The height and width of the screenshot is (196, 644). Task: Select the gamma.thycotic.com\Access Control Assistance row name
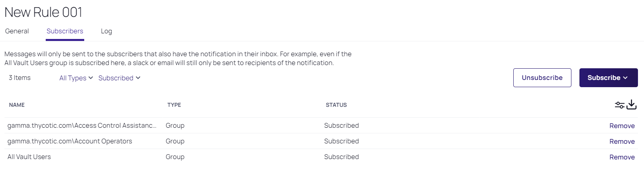click(82, 126)
